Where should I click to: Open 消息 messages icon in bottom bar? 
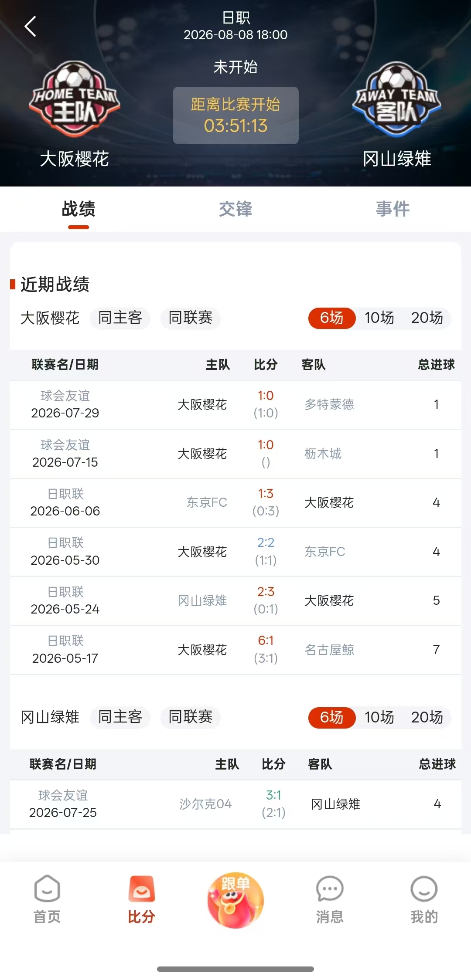click(330, 900)
